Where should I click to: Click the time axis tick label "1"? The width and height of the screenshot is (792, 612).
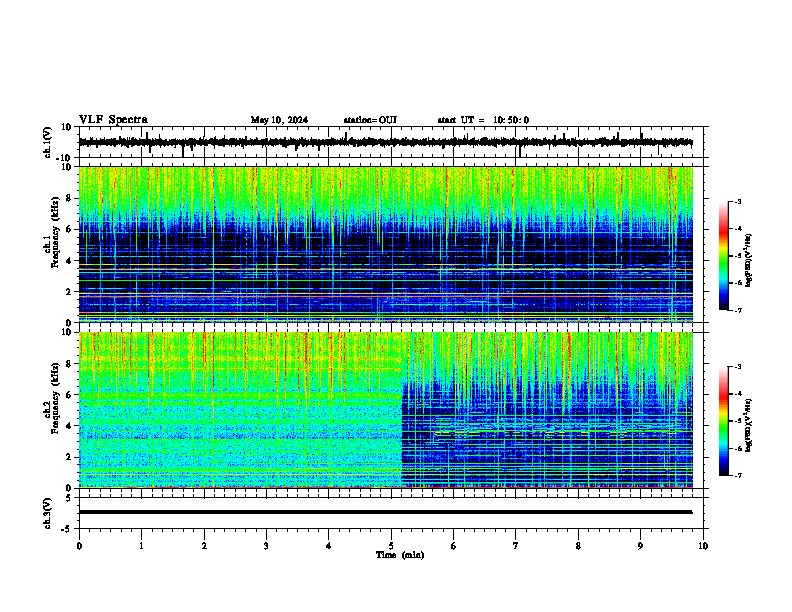pos(142,546)
